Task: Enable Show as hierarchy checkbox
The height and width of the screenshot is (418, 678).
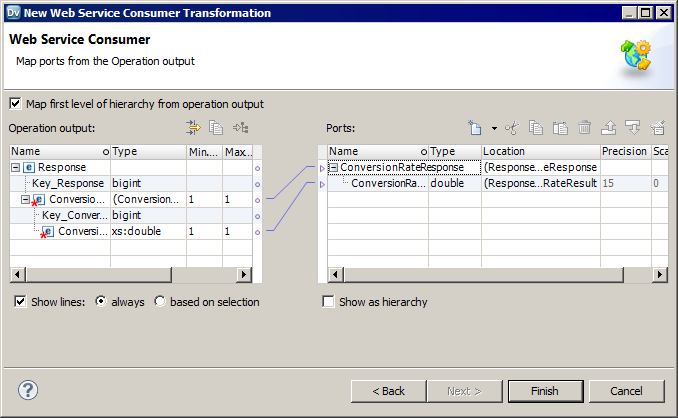Action: click(328, 302)
